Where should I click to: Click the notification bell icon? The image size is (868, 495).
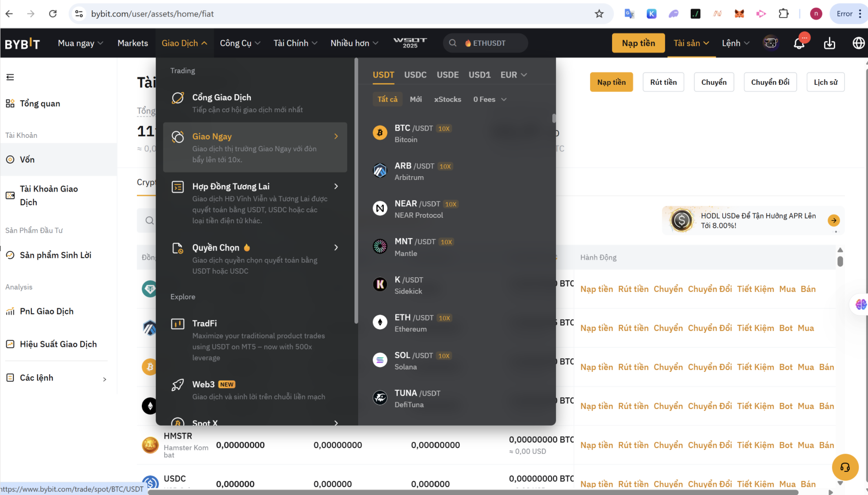pos(799,43)
